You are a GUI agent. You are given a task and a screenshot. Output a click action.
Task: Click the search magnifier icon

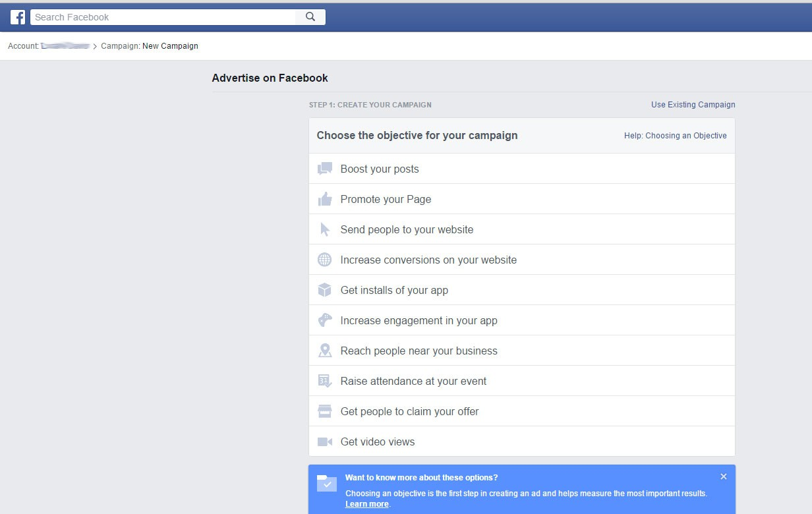[310, 17]
